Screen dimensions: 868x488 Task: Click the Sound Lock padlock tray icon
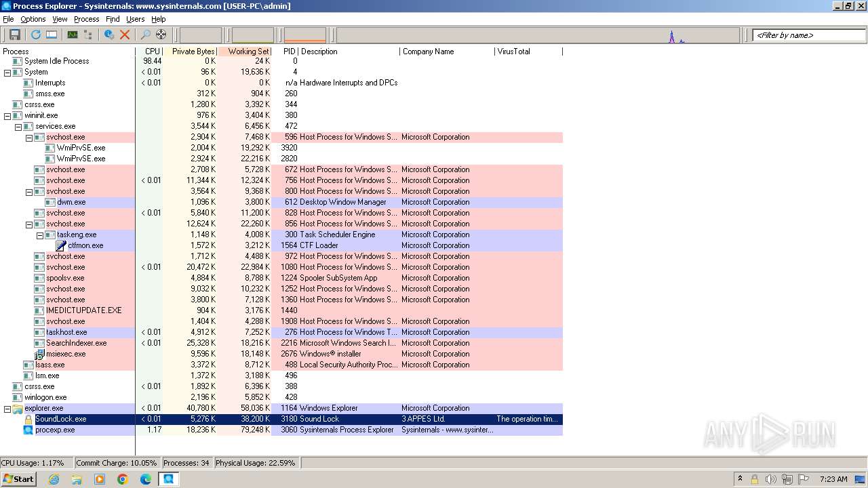pyautogui.click(x=754, y=479)
